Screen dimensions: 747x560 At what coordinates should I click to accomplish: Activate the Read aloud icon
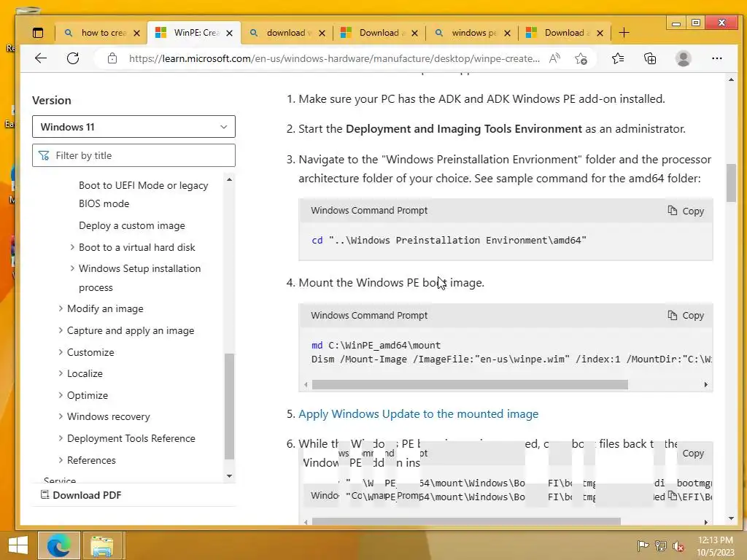554,58
